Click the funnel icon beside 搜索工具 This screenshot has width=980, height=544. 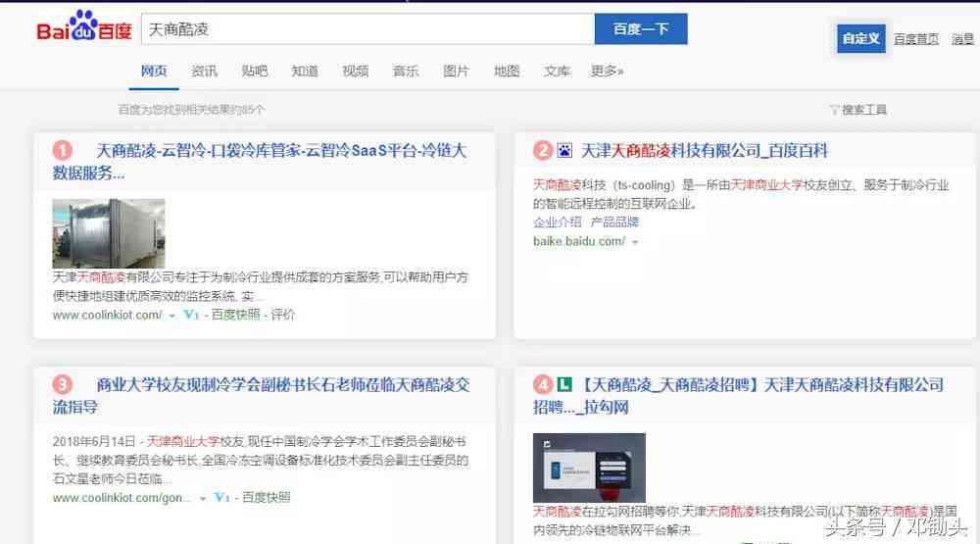click(x=834, y=110)
